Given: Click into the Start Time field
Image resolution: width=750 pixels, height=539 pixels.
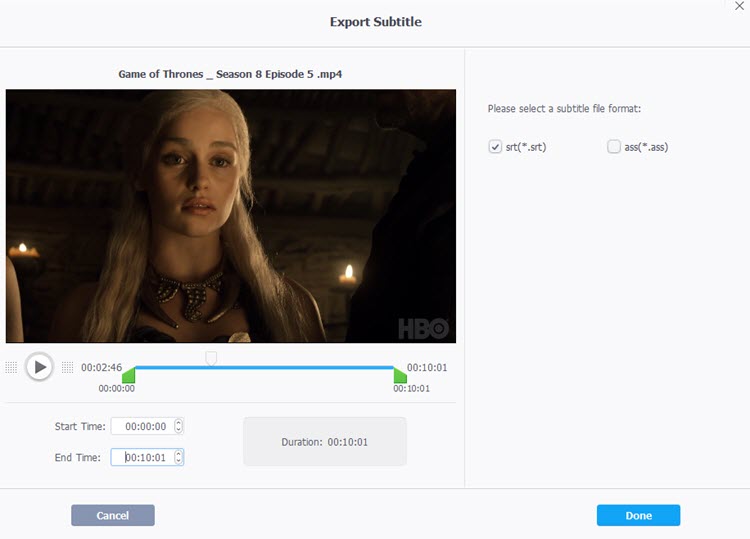Looking at the screenshot, I should click(142, 426).
